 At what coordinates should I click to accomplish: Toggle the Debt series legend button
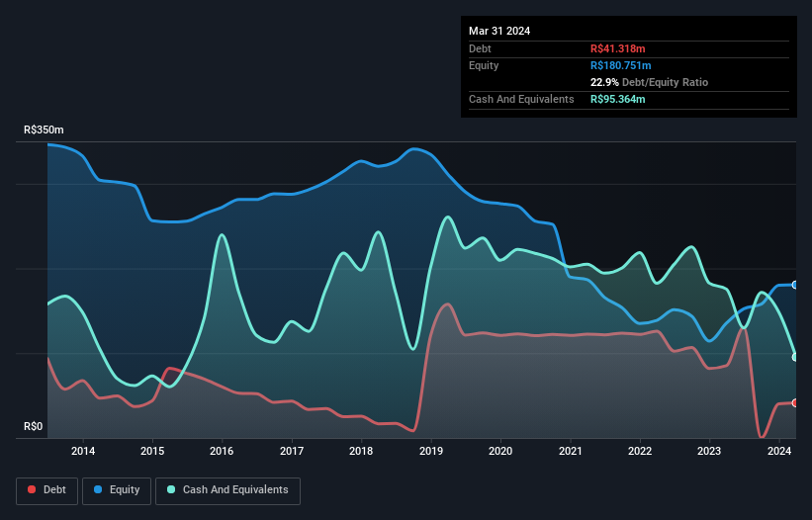pos(46,490)
